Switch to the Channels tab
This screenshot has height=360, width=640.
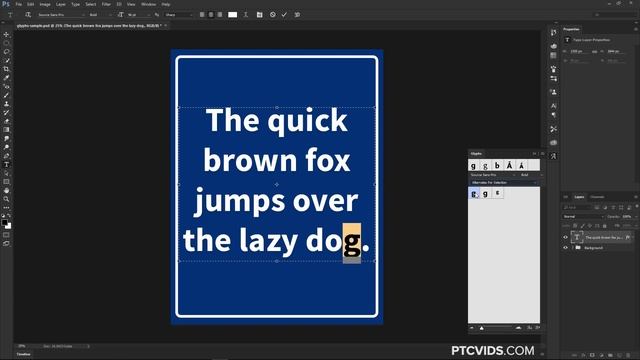click(x=597, y=197)
